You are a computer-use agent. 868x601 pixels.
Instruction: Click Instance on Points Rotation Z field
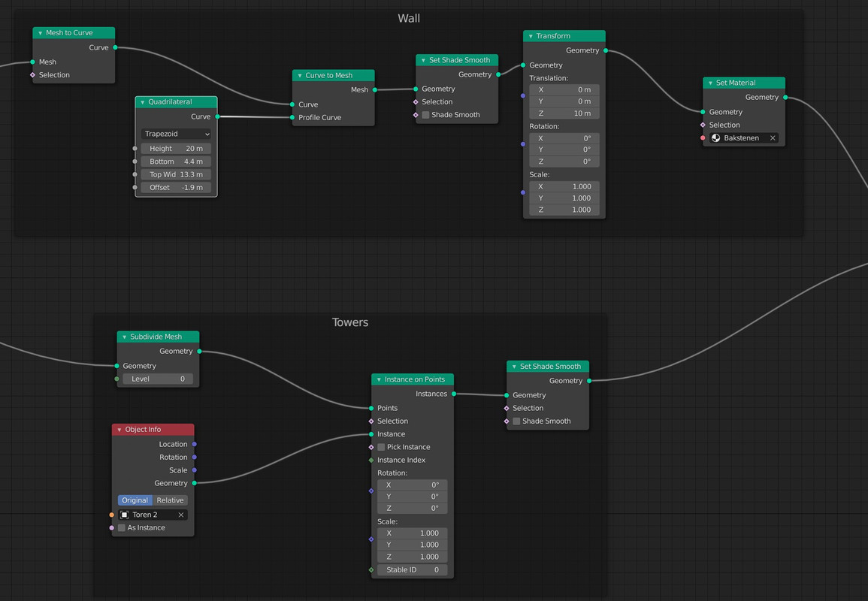coord(413,508)
